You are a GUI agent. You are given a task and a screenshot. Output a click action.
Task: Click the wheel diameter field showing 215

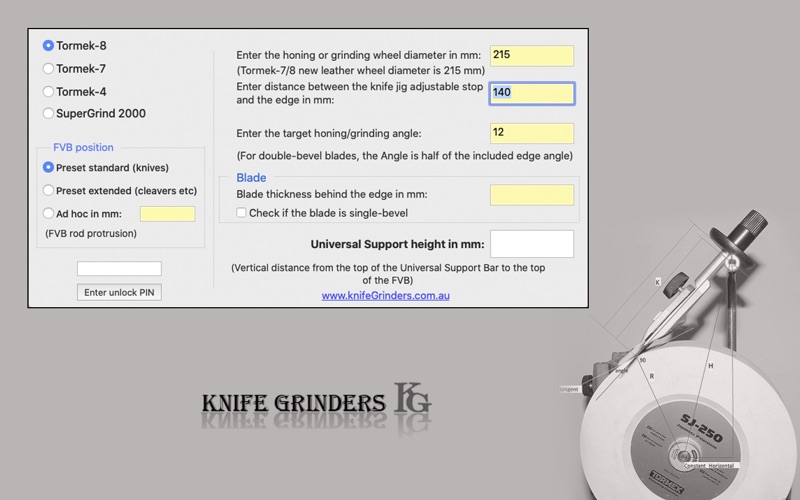[532, 56]
